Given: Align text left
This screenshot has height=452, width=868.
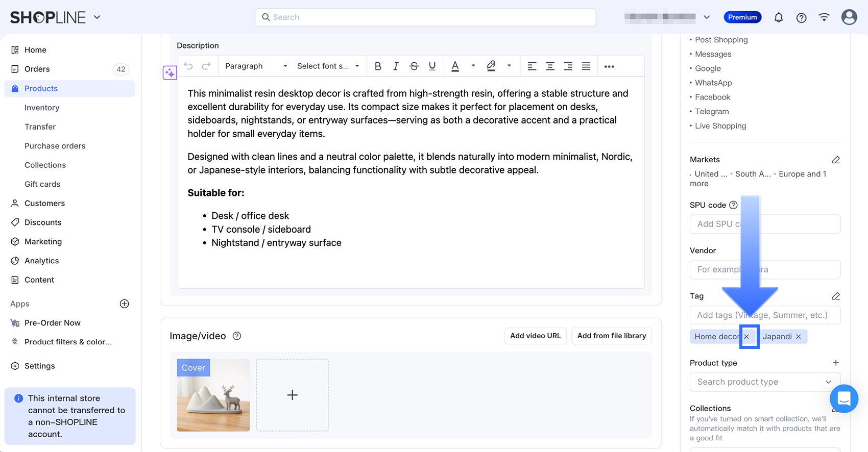Looking at the screenshot, I should (x=532, y=66).
